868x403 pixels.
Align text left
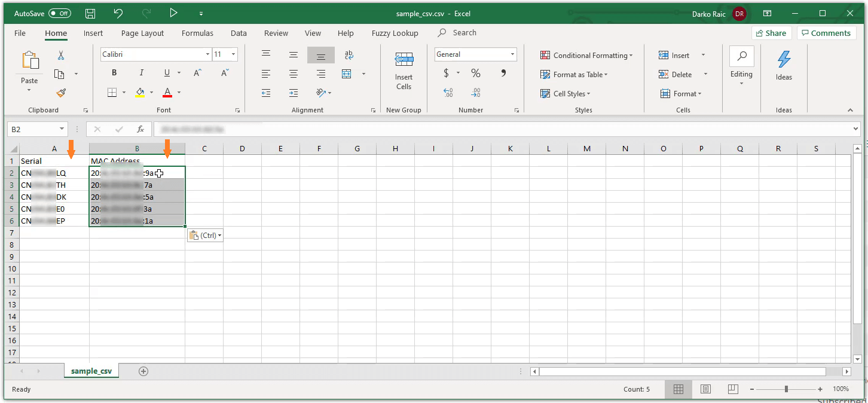point(266,74)
